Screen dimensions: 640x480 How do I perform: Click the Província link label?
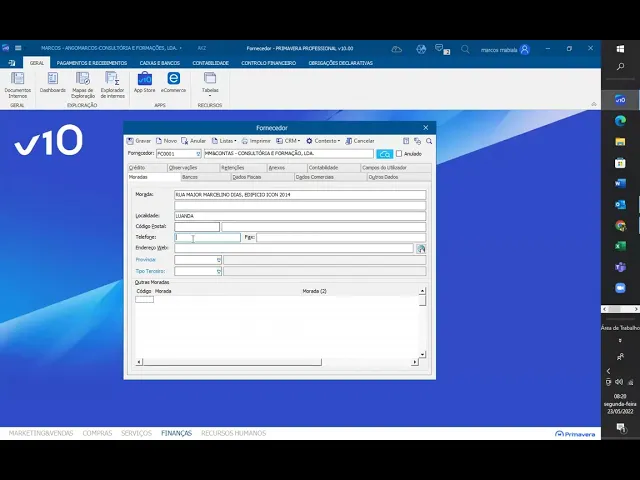146,260
